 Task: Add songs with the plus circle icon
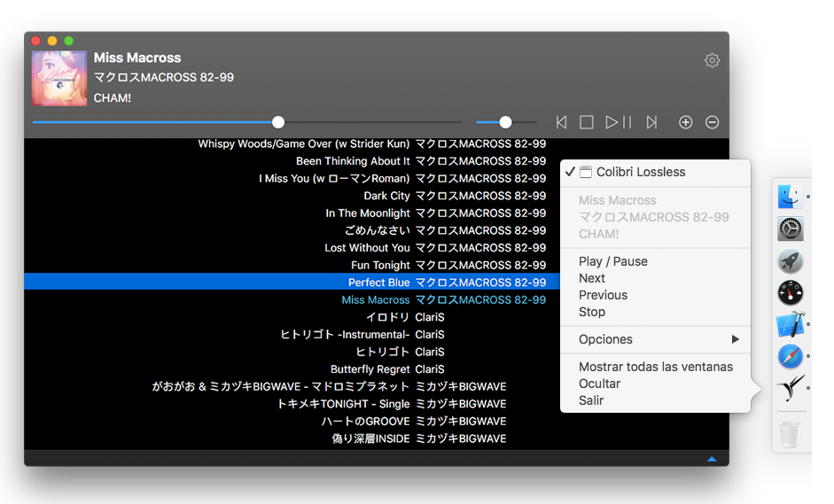(686, 122)
